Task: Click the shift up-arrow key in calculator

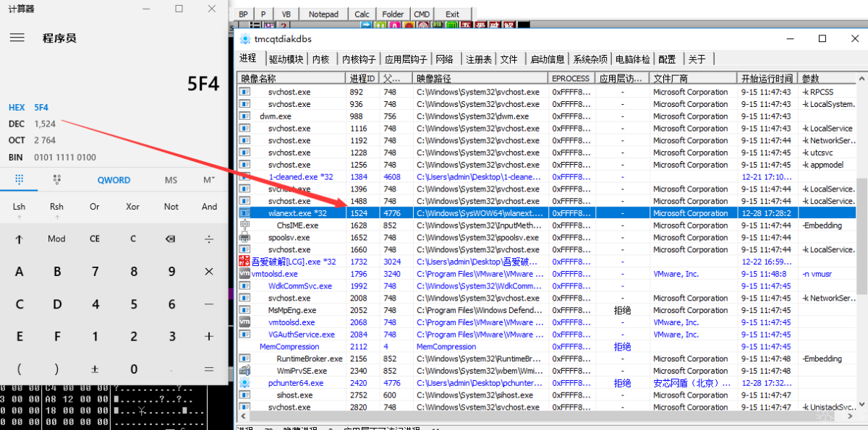Action: [x=19, y=238]
